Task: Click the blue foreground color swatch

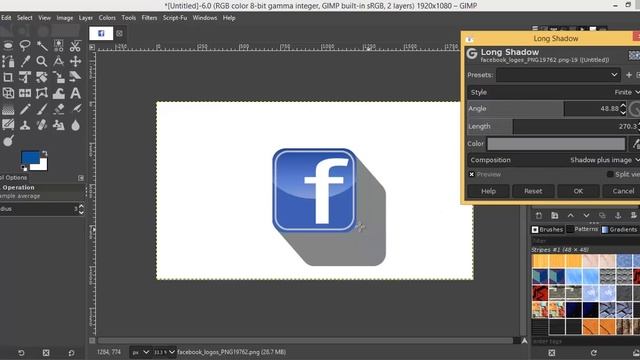Action: pyautogui.click(x=31, y=158)
